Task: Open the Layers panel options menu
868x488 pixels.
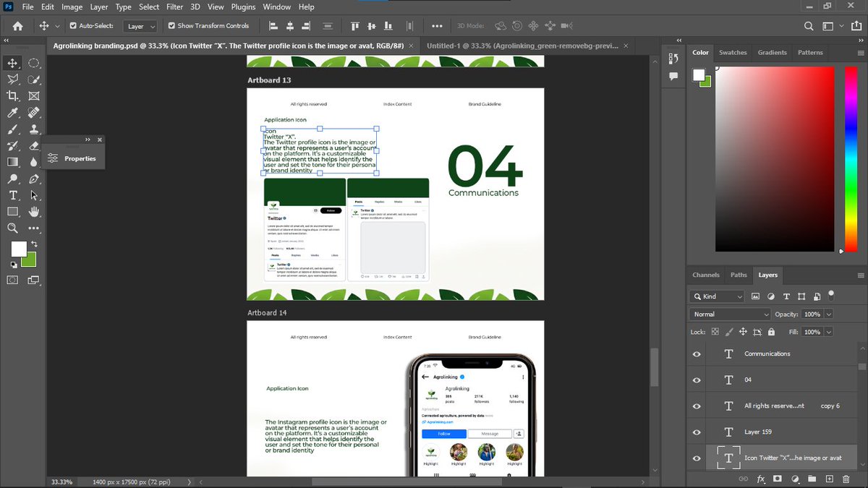Action: pos(860,275)
